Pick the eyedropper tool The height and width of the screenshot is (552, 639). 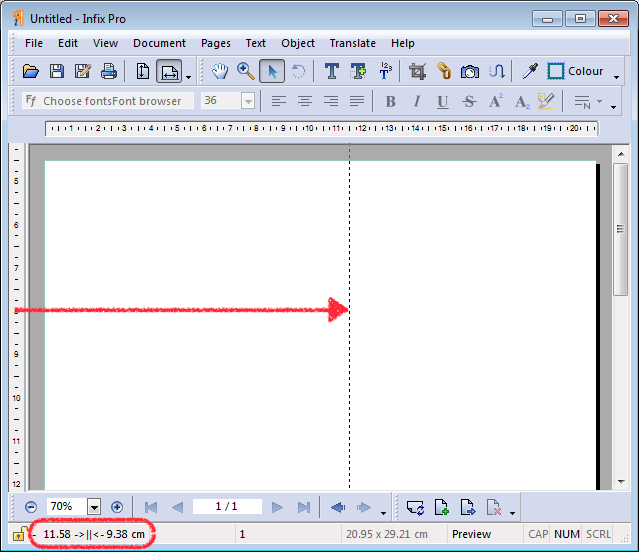pyautogui.click(x=530, y=71)
